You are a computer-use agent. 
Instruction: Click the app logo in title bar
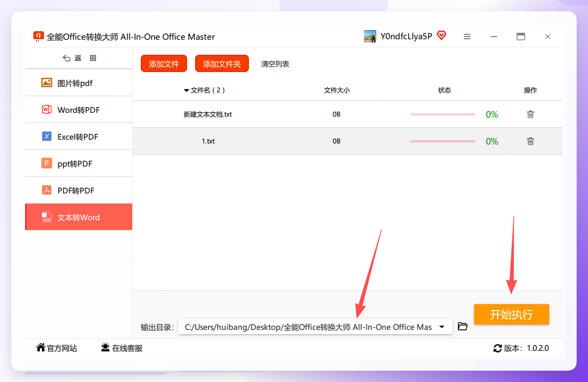click(x=38, y=36)
